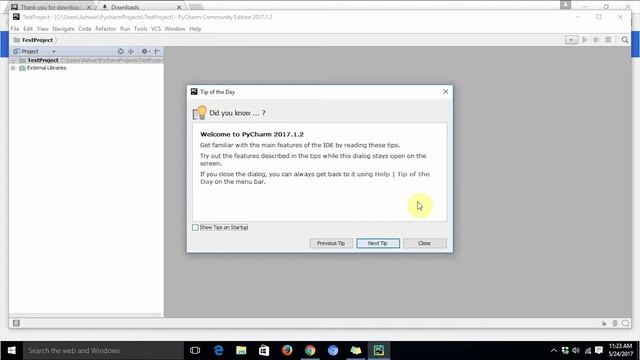Open Windows Store from taskbar

point(264,351)
